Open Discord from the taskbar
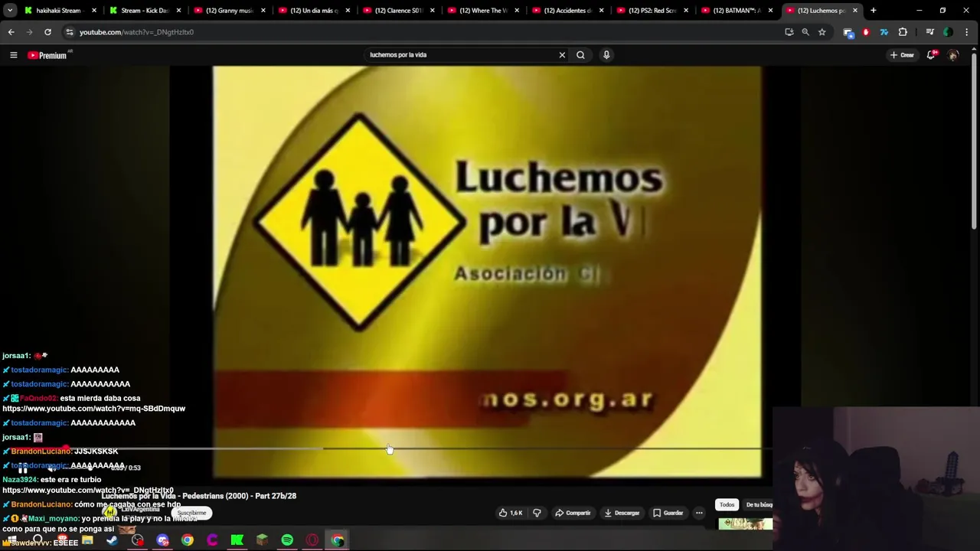980x551 pixels. tap(162, 540)
